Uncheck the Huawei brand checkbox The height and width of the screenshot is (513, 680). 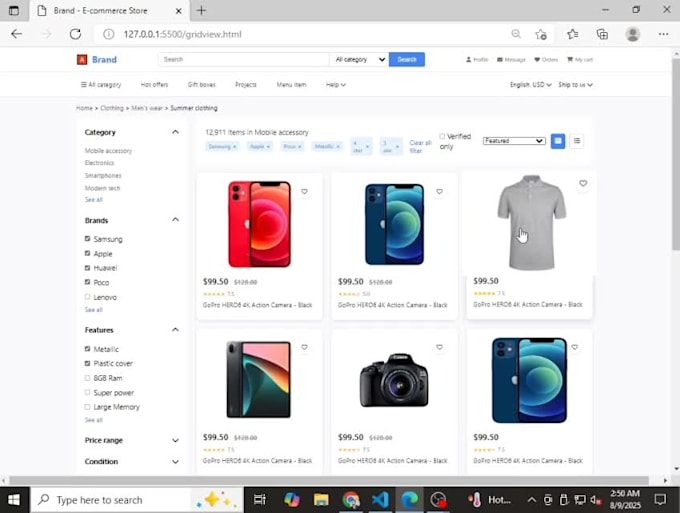87,268
